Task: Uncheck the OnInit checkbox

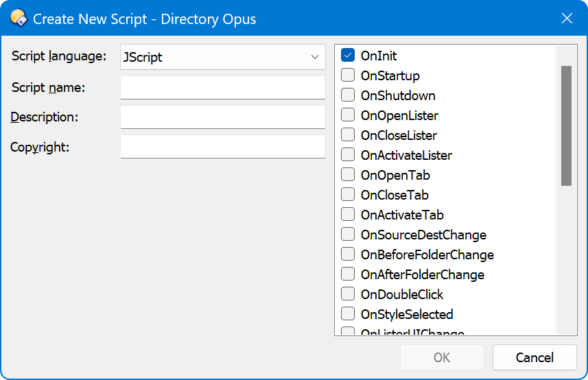Action: tap(348, 55)
